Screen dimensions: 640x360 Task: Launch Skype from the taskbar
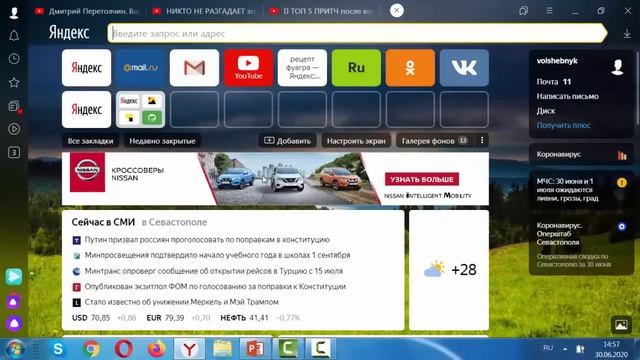click(58, 349)
